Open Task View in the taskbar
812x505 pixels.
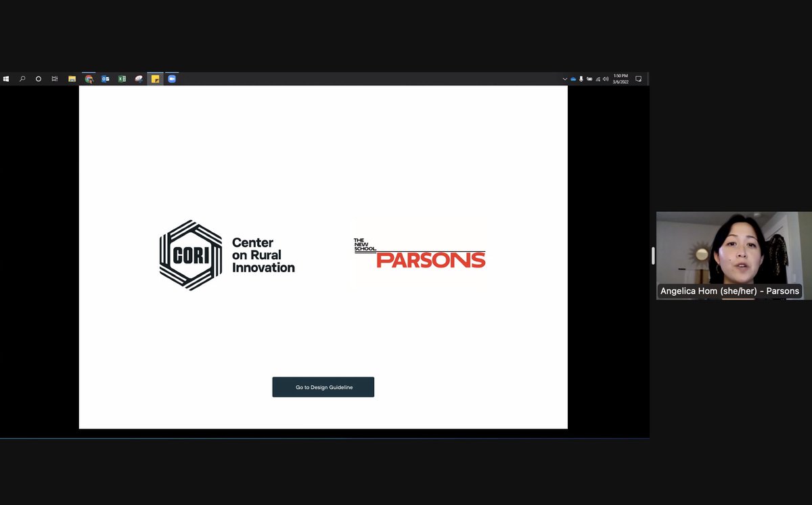tap(55, 79)
